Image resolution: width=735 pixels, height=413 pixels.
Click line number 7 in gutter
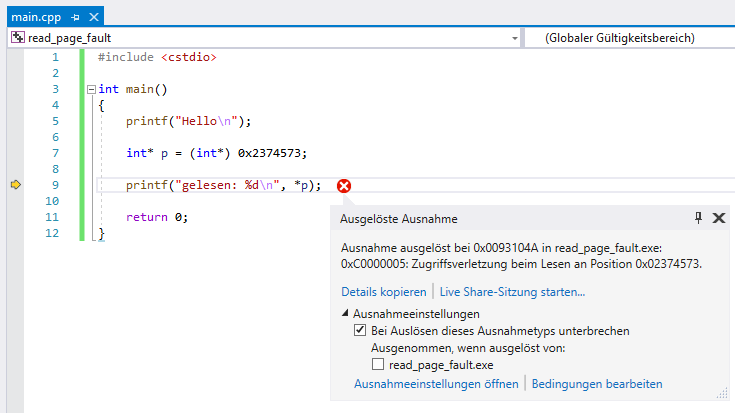pos(55,153)
